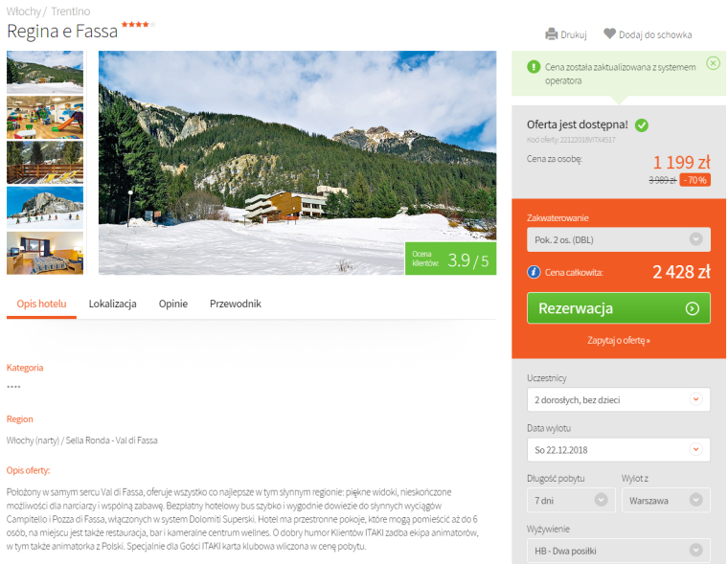Viewport: 728px width, 564px height.
Task: Close the price update notification
Action: coord(713,63)
